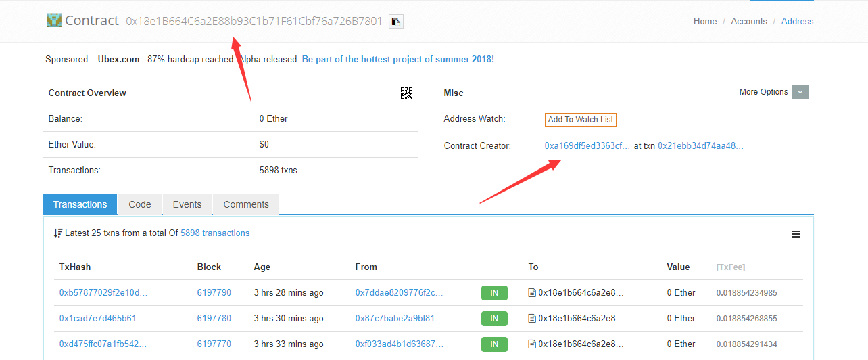Click contract icon in third row To column
Screen dimensions: 868x360
pos(532,344)
